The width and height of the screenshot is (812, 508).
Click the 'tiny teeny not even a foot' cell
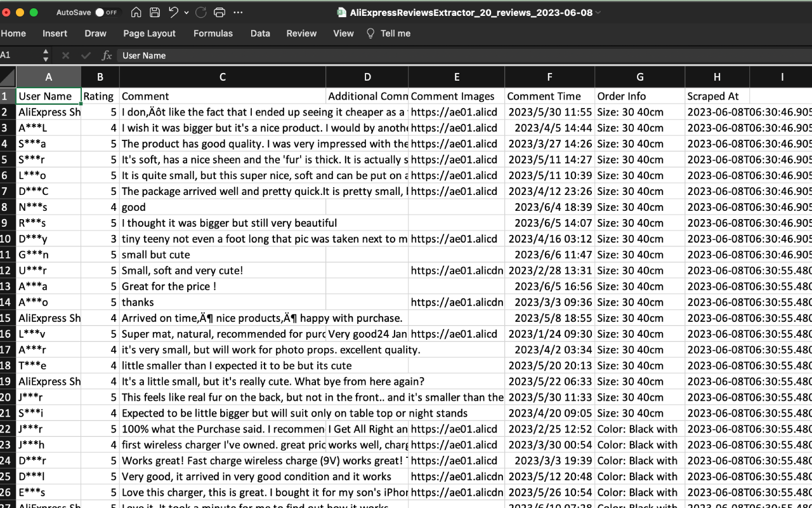click(x=223, y=239)
